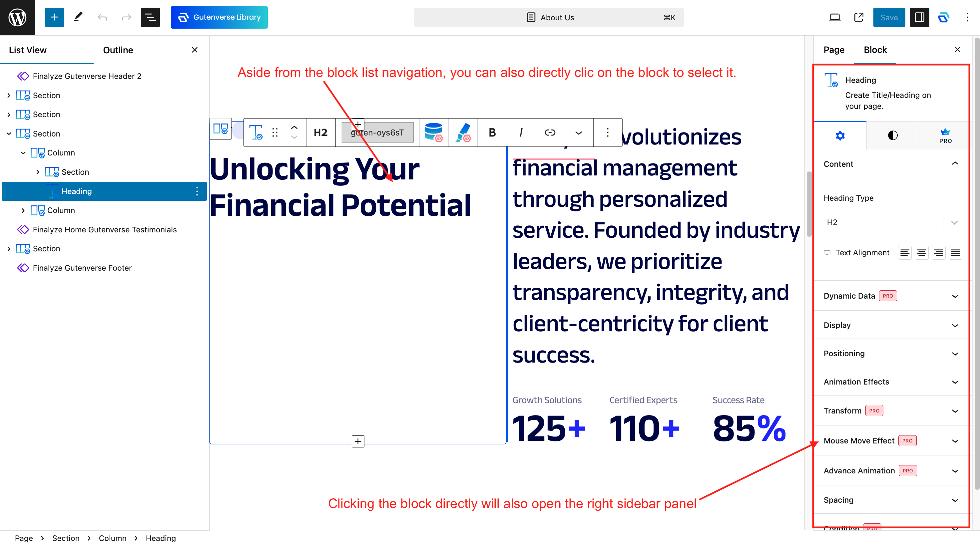Toggle the settings sidebar panel button
Viewport: 980px width, 542px height.
(x=919, y=17)
